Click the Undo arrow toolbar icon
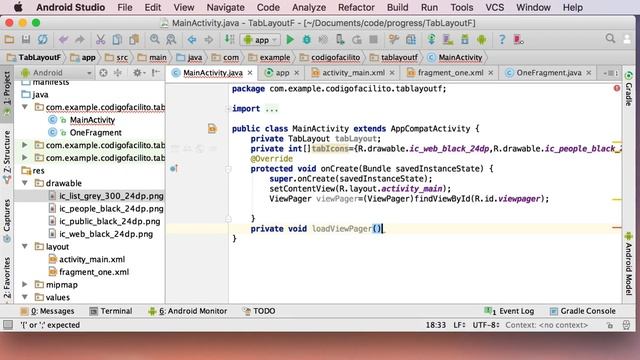The width and height of the screenshot is (640, 360). point(63,40)
